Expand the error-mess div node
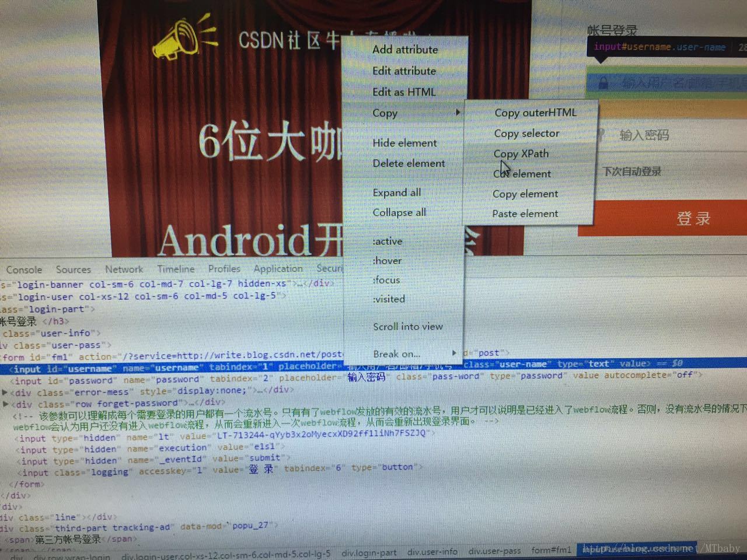The height and width of the screenshot is (560, 747). [5, 392]
